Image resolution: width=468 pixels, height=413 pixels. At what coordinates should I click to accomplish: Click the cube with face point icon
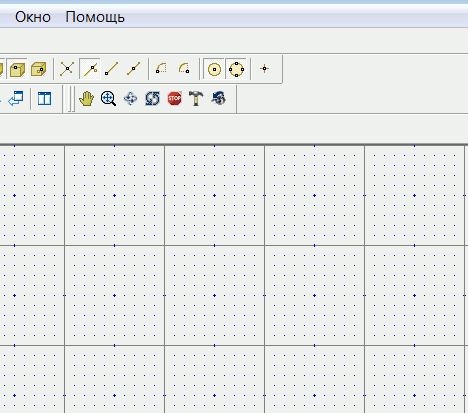click(17, 69)
